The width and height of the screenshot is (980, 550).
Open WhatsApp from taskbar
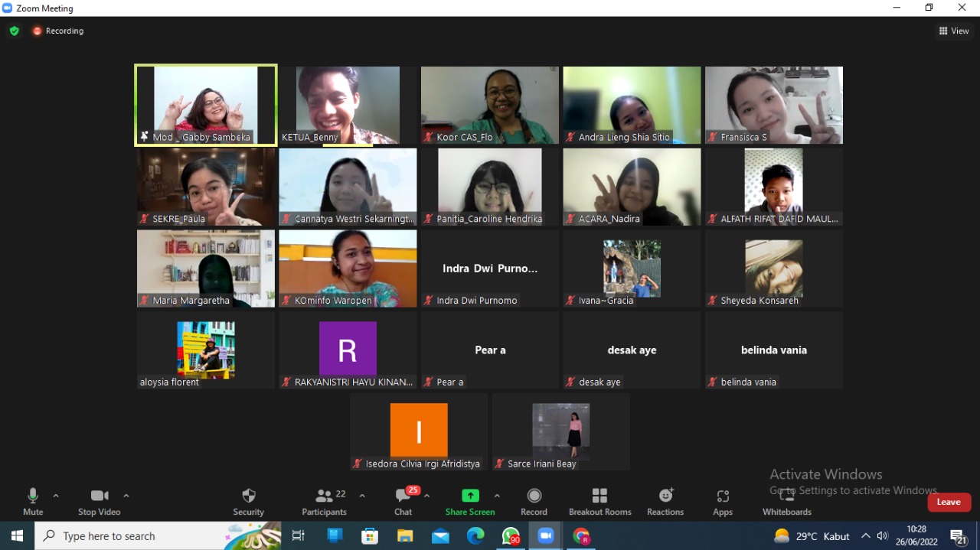(x=511, y=535)
